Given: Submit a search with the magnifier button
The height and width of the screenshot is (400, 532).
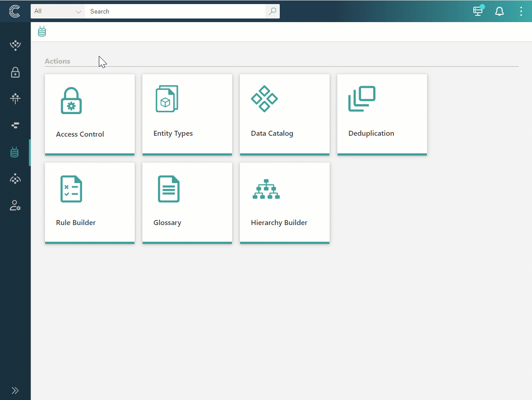Looking at the screenshot, I should 273,11.
